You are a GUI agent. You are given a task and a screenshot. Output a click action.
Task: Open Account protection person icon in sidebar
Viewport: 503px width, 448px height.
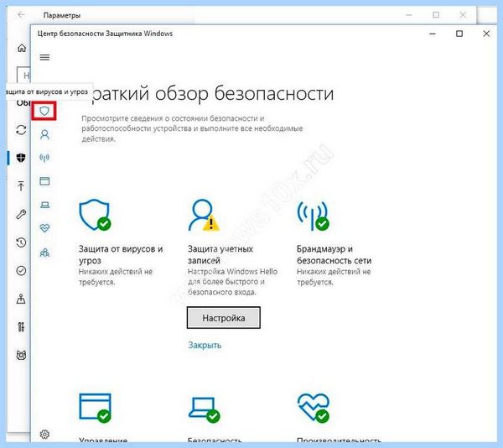click(44, 134)
